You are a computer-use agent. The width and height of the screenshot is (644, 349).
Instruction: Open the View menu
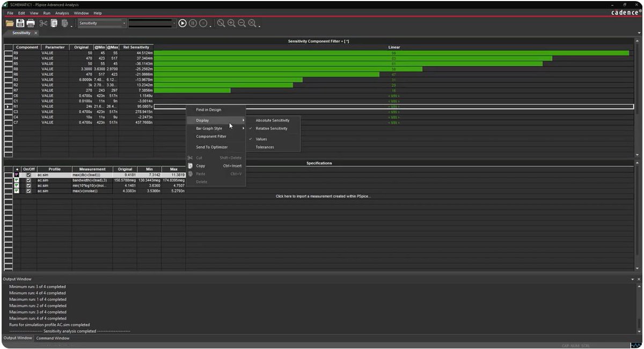point(34,13)
